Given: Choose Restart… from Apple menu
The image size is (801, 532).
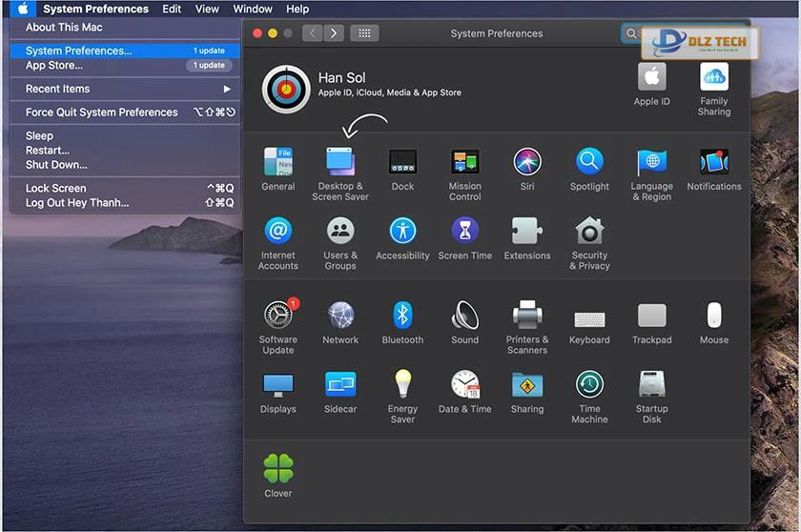Looking at the screenshot, I should coord(125,150).
